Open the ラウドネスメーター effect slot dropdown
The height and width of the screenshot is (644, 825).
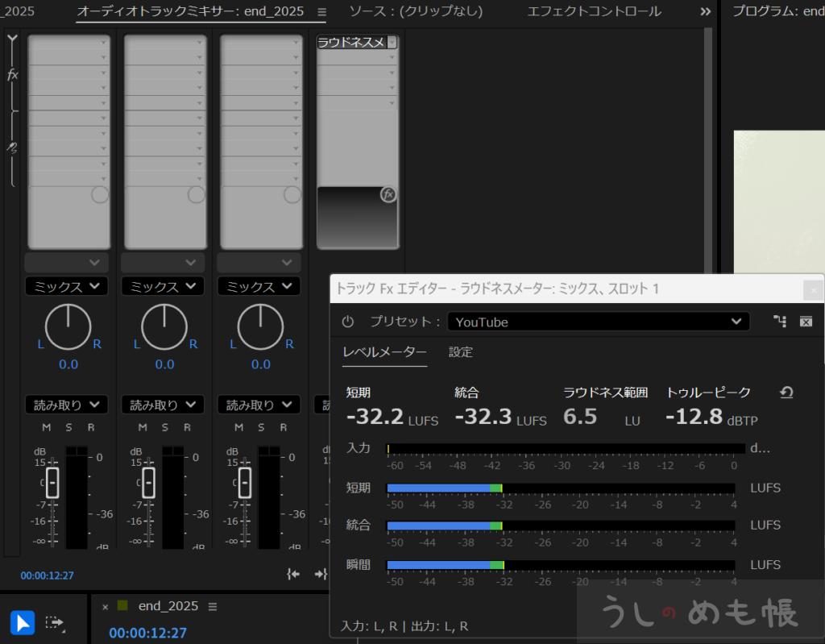[x=392, y=43]
